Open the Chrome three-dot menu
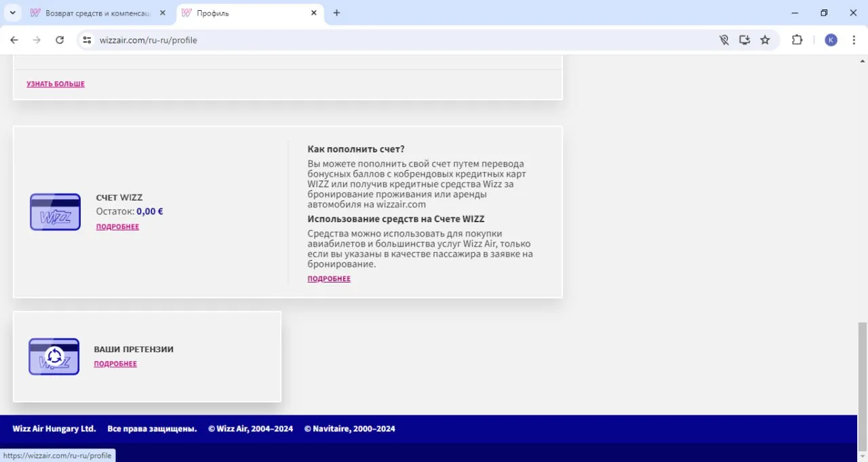The width and height of the screenshot is (868, 462). [x=854, y=40]
